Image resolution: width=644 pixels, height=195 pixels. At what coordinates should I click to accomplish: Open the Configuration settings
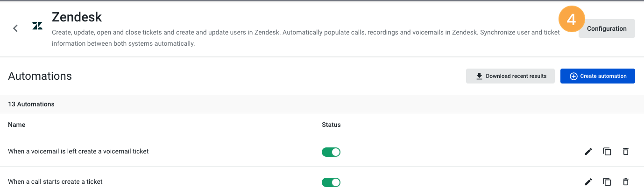(607, 28)
